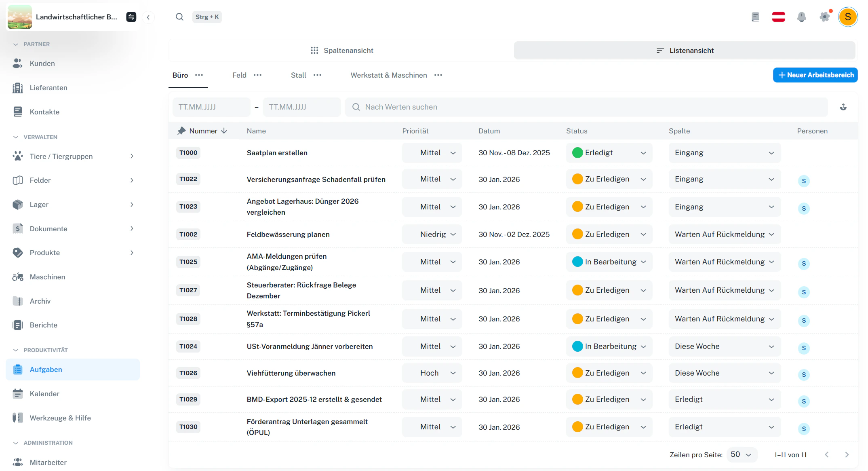Open the settings gear icon
Screen dimensions: 868x471
(x=824, y=17)
